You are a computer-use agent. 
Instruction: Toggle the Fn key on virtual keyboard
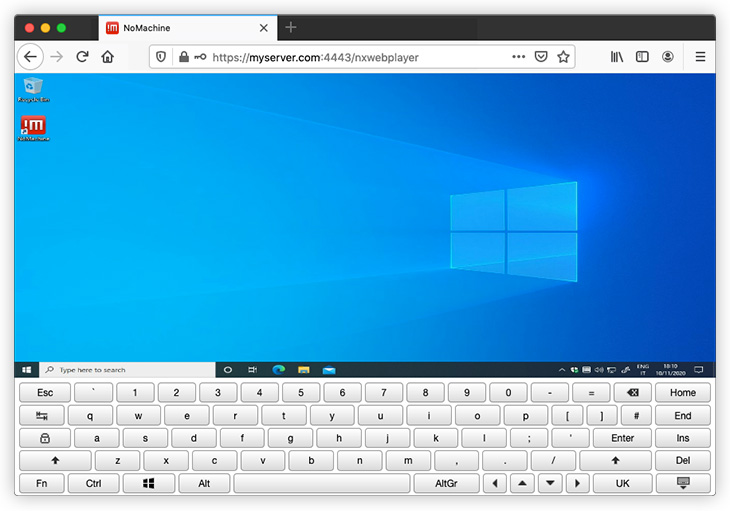[42, 483]
